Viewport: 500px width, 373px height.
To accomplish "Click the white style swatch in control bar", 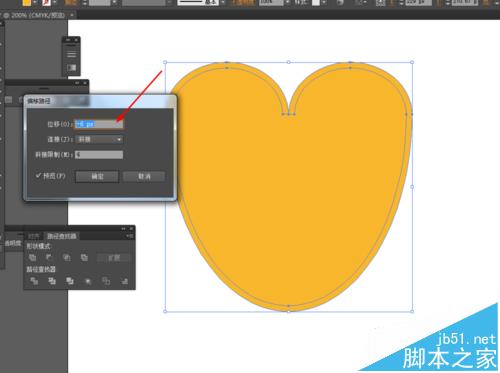I will tap(316, 2).
